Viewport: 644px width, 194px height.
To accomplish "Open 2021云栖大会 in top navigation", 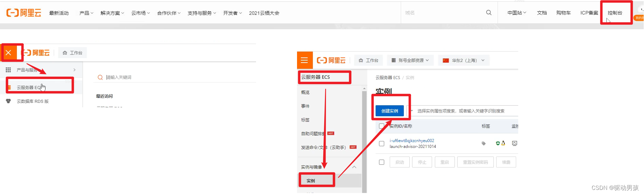I will pos(264,13).
